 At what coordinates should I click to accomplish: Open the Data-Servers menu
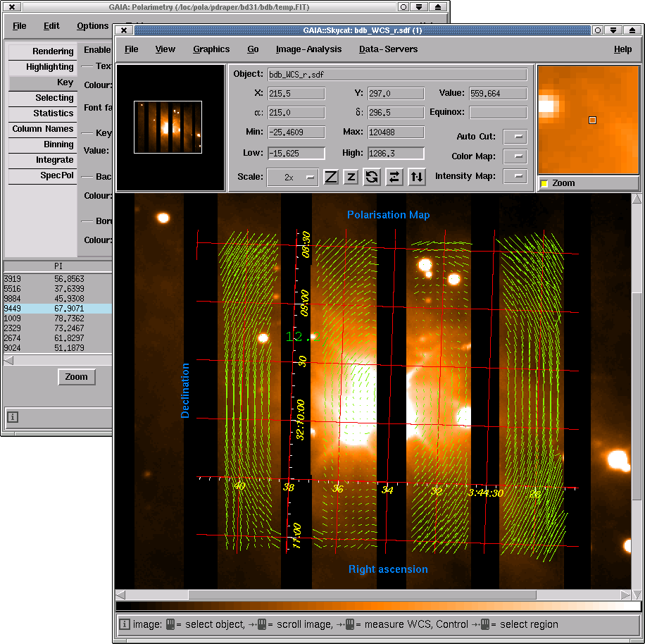click(x=388, y=49)
